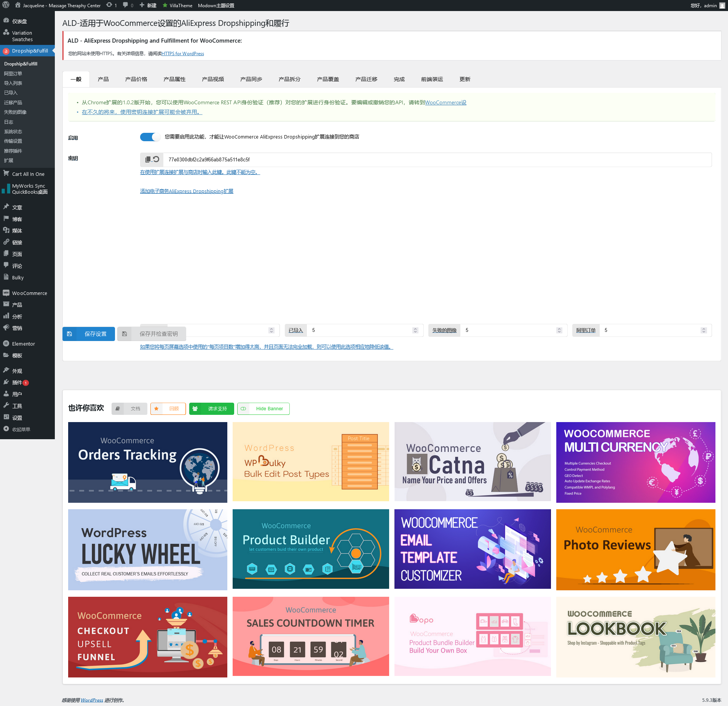
Task: Open the Catna Name Your Price banner
Action: pos(473,461)
